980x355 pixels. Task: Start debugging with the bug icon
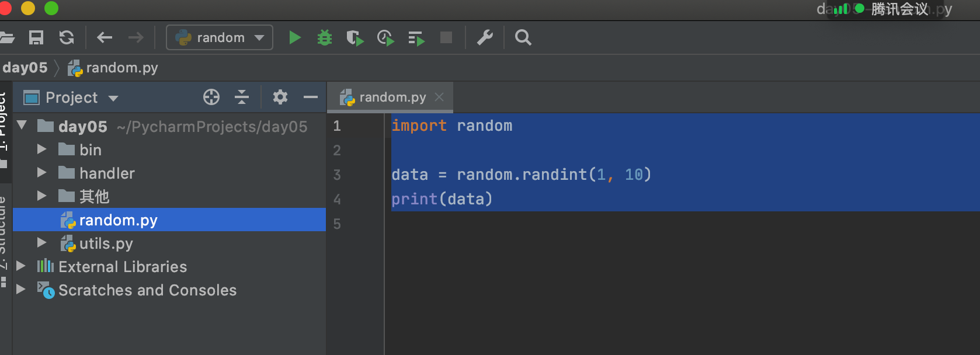coord(325,38)
